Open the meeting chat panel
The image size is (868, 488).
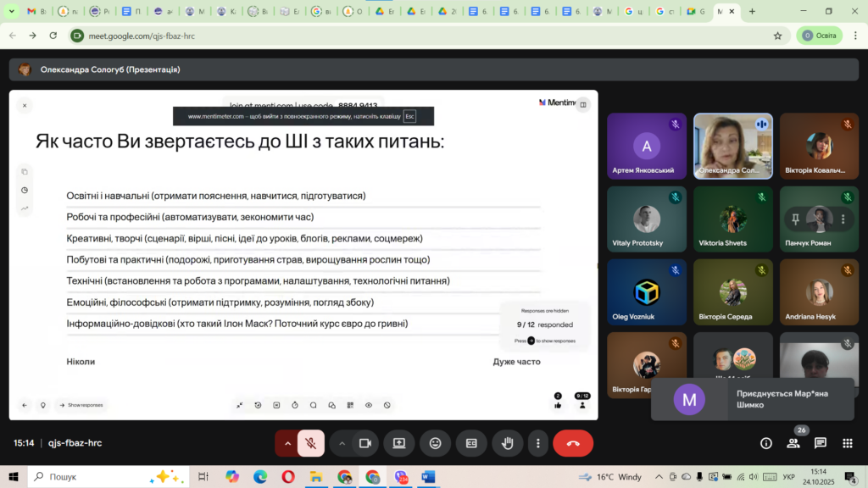(821, 443)
